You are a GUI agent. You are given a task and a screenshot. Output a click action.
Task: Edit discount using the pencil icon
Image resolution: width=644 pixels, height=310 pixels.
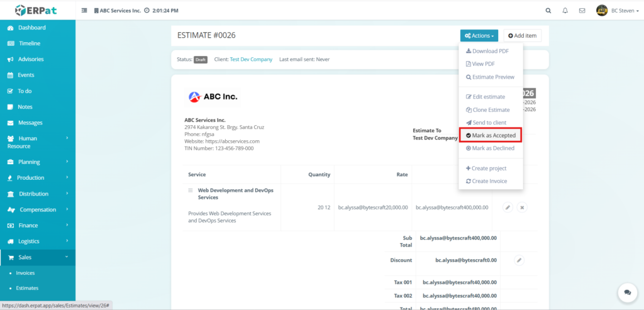[519, 260]
